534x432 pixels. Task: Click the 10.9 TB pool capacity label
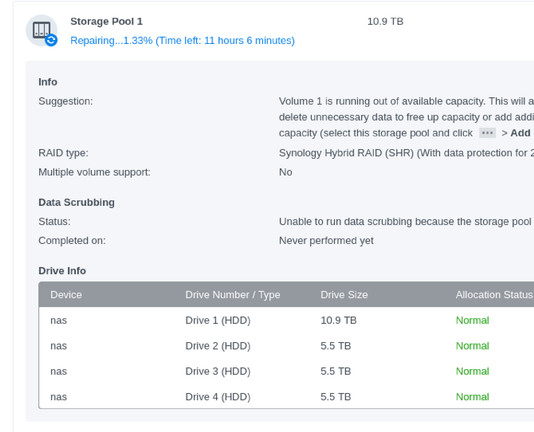[385, 21]
